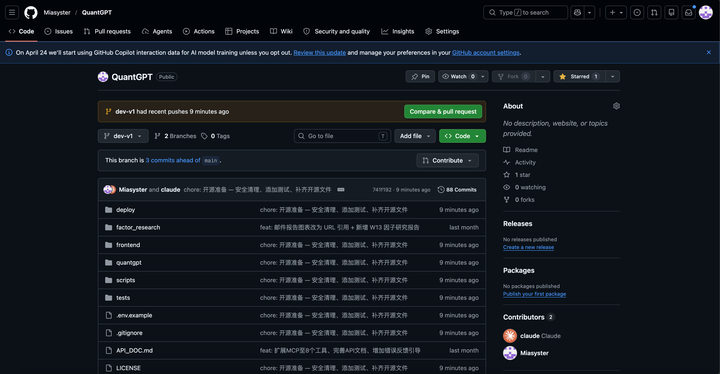Open the user avatar profile menu
Screen dimensions: 720x374
click(706, 12)
